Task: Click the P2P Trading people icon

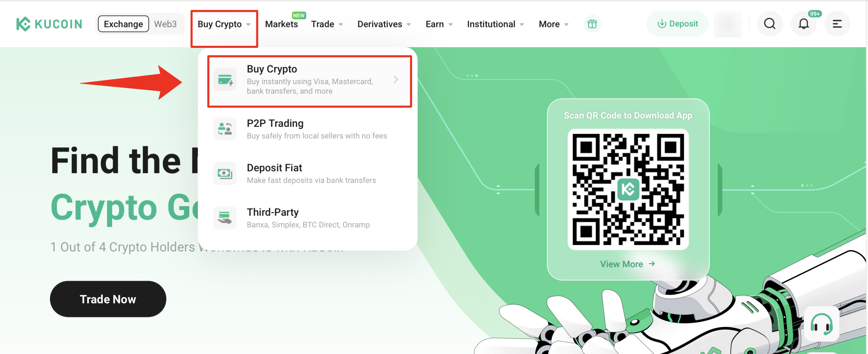Action: tap(225, 129)
